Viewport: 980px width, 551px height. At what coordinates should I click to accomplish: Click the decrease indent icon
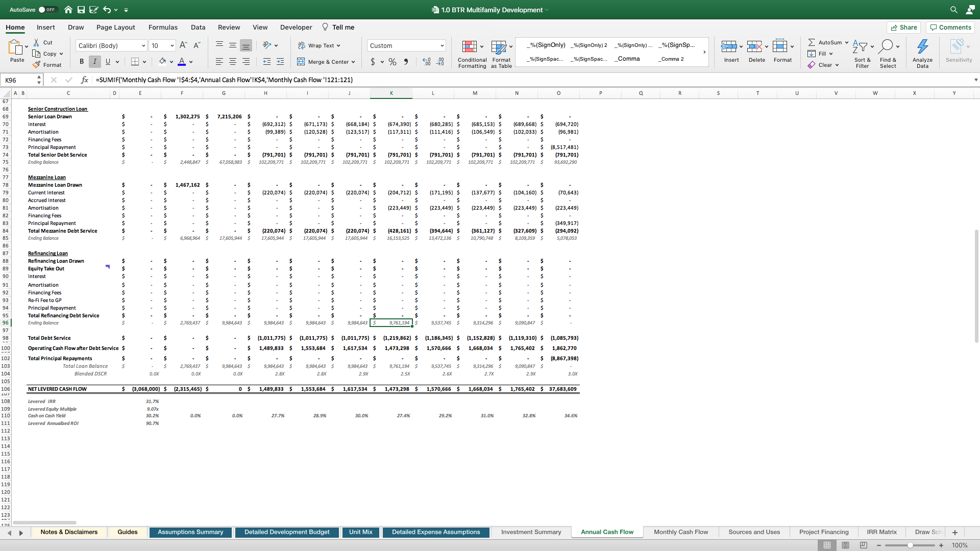coord(266,62)
